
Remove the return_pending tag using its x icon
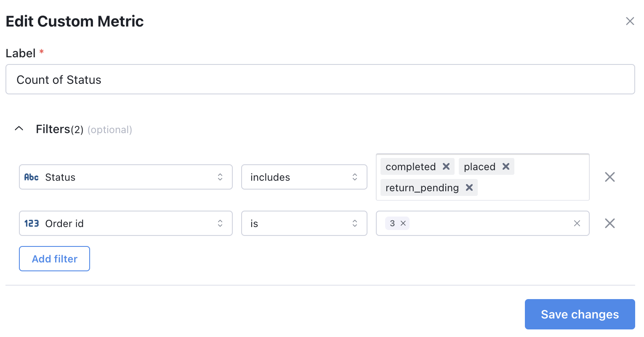coord(469,187)
